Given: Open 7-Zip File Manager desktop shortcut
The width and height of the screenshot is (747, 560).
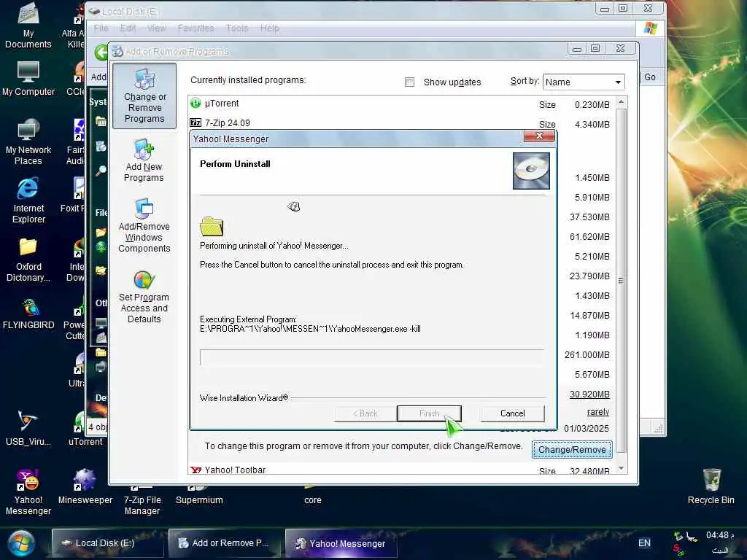Looking at the screenshot, I should tap(142, 500).
